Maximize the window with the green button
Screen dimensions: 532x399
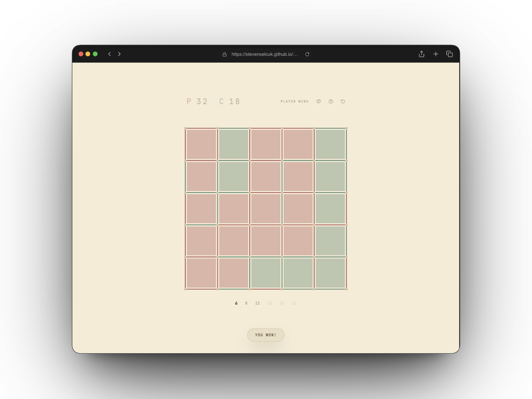95,54
